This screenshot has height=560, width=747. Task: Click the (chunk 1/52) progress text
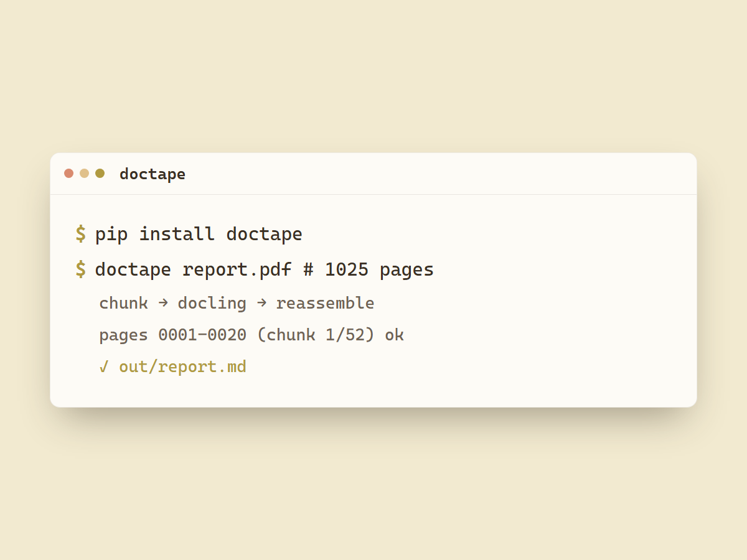coord(316,335)
